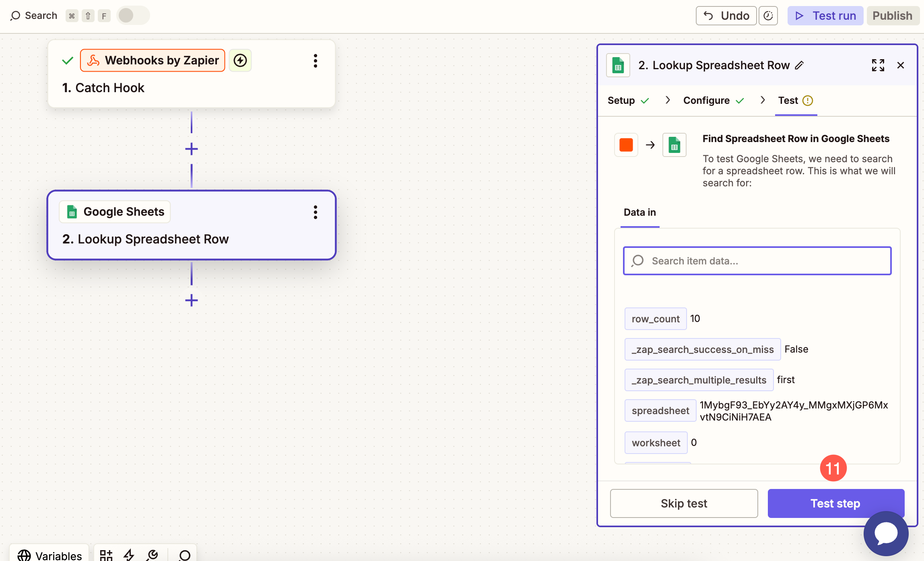Click the _zap_search_success_on_miss label
Image resolution: width=924 pixels, height=561 pixels.
(x=703, y=349)
